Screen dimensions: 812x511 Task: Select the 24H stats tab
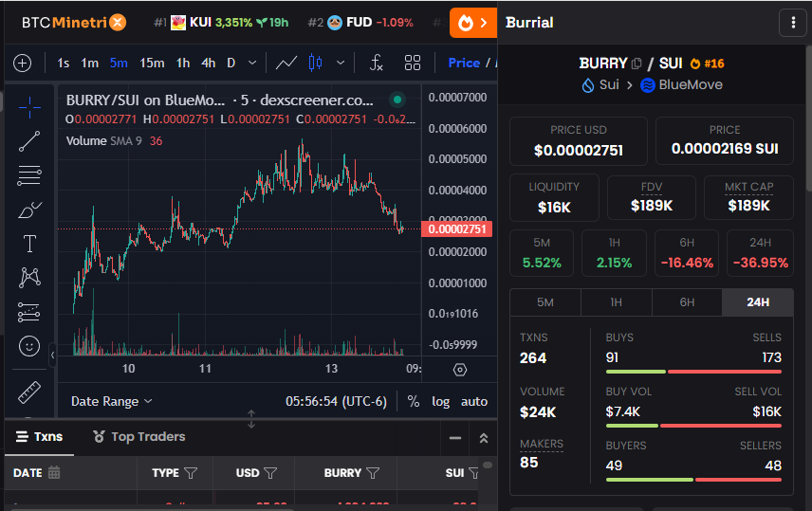(758, 302)
